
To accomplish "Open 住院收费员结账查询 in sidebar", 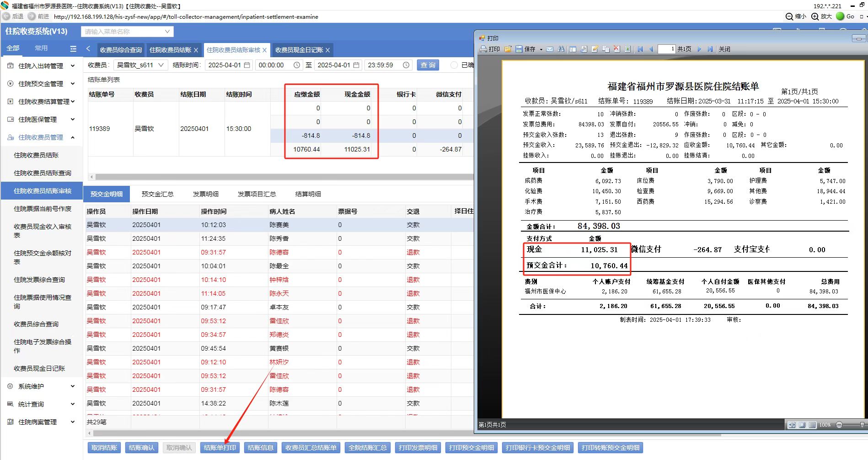I will click(x=43, y=173).
